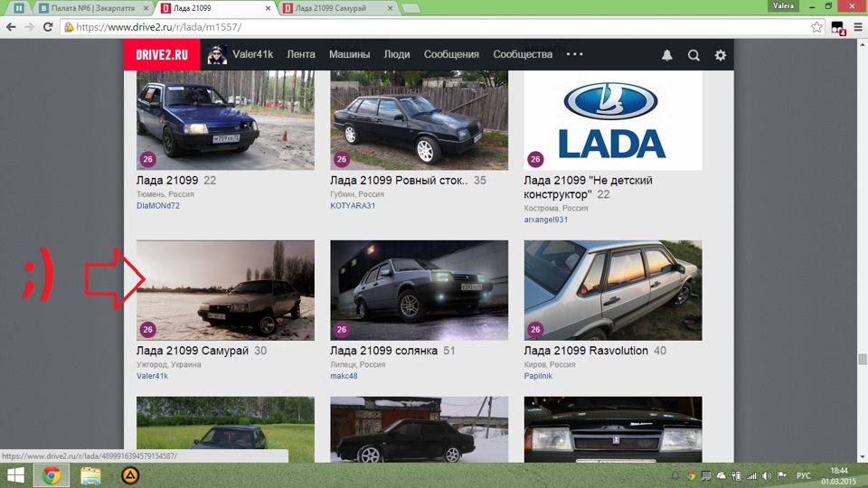Viewport: 868px width, 488px height.
Task: Click Chrome icon in the taskbar
Action: coord(52,475)
